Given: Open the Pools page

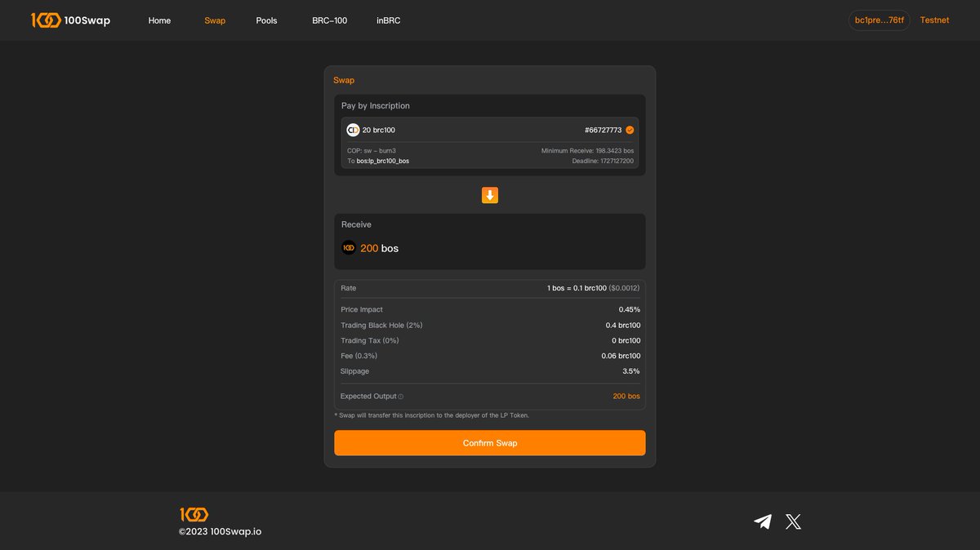Looking at the screenshot, I should click(266, 20).
